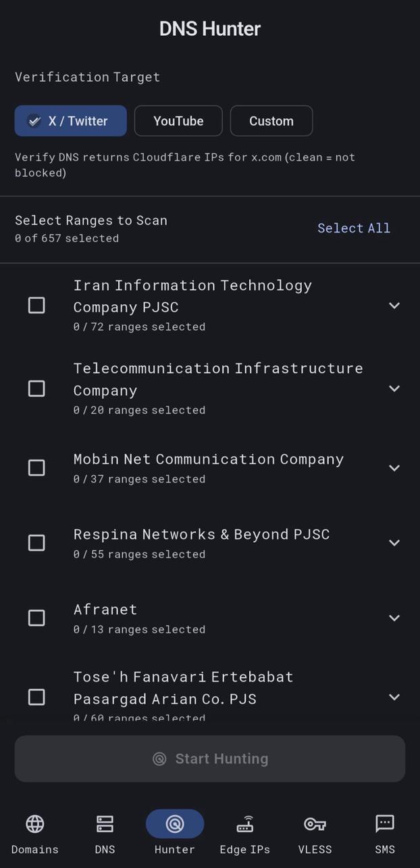Enable Telecommunication Infrastructure Company checkbox
The height and width of the screenshot is (868, 420).
coord(36,388)
